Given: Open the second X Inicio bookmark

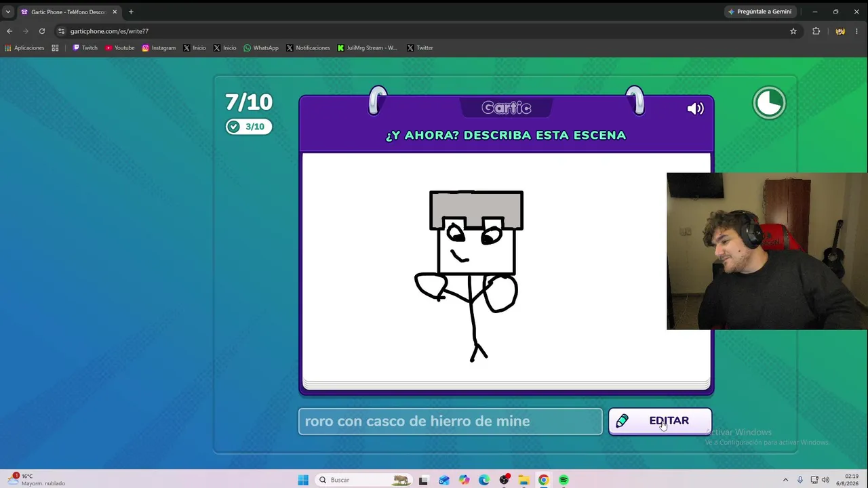Looking at the screenshot, I should pyautogui.click(x=225, y=48).
